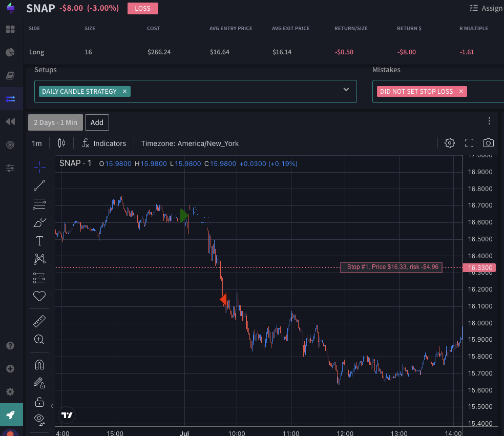The width and height of the screenshot is (504, 436).
Task: Open candlestick chart type menu
Action: tap(62, 143)
